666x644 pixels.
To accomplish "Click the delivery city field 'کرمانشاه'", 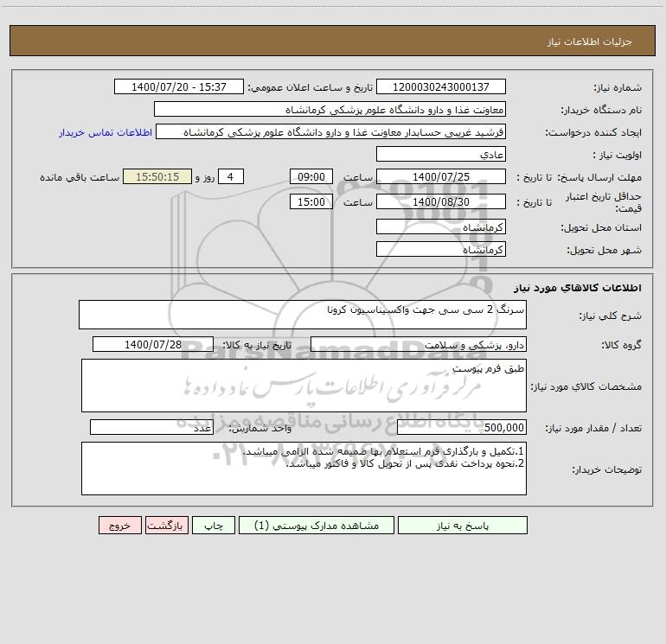I will click(x=441, y=249).
